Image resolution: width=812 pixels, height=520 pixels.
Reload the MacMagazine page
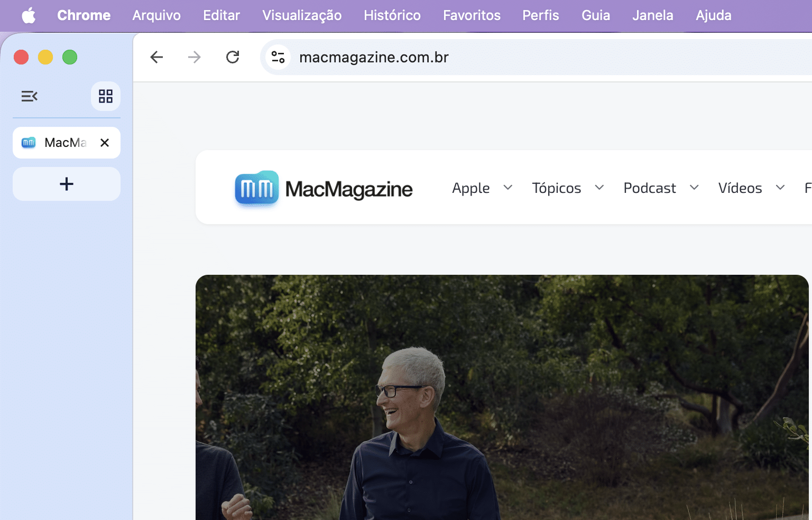[x=233, y=57]
